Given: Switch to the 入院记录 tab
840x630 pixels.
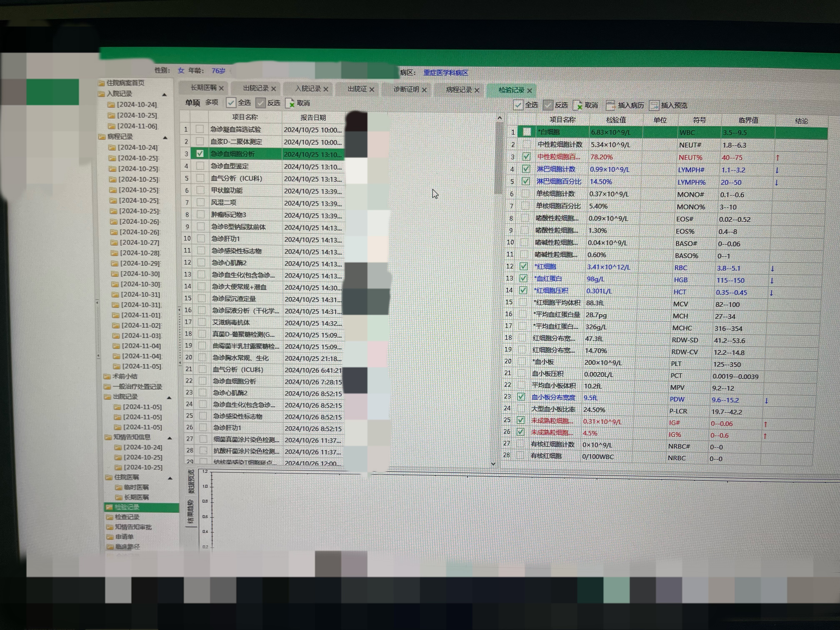Looking at the screenshot, I should pos(308,89).
